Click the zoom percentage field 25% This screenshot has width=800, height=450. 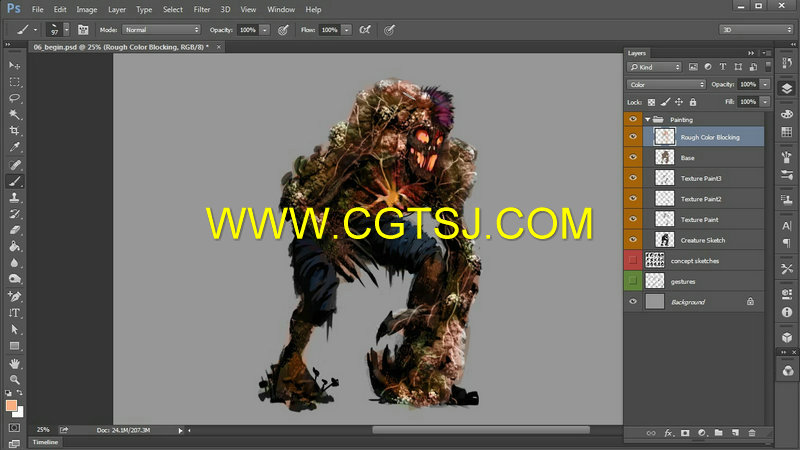[x=43, y=430]
